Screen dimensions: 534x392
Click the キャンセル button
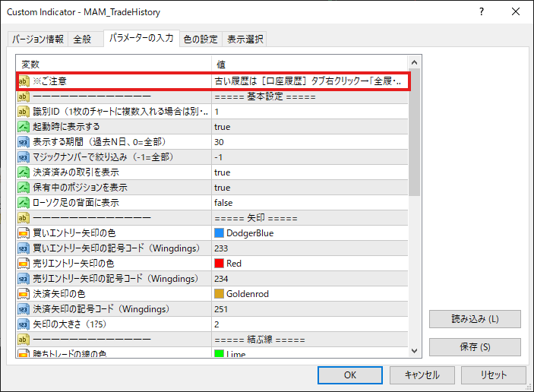[422, 375]
